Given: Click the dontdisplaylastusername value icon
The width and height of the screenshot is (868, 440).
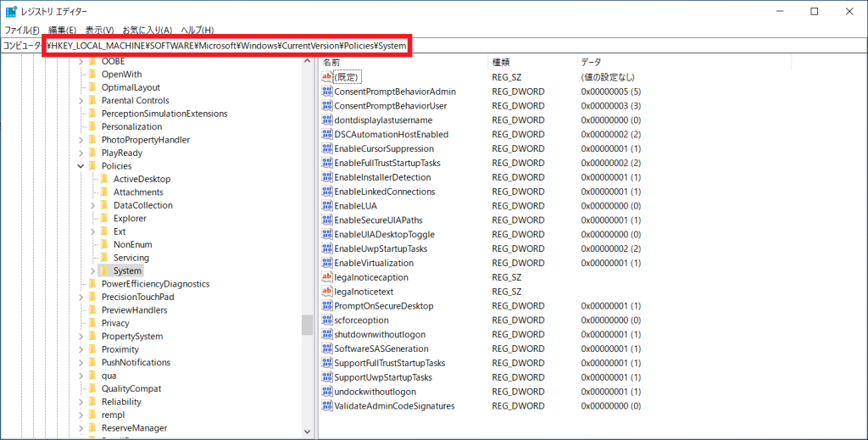Looking at the screenshot, I should 326,120.
